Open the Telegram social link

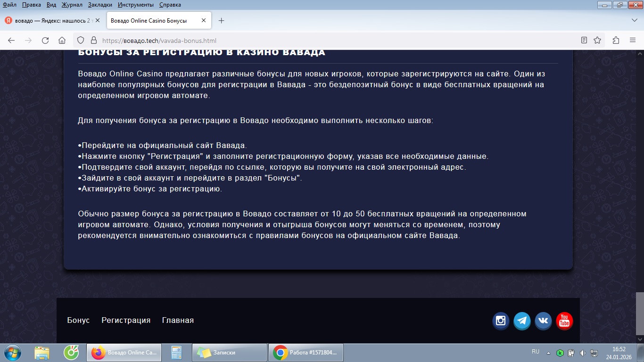[x=522, y=321]
